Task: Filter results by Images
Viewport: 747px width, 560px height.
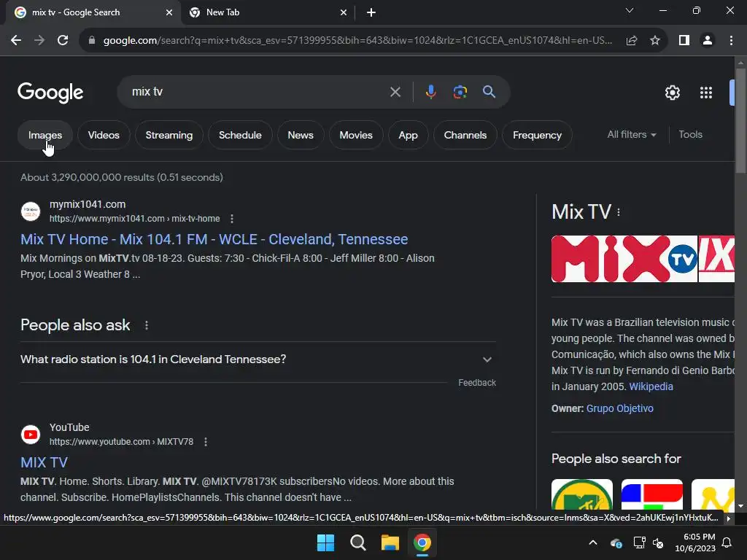Action: pos(45,135)
